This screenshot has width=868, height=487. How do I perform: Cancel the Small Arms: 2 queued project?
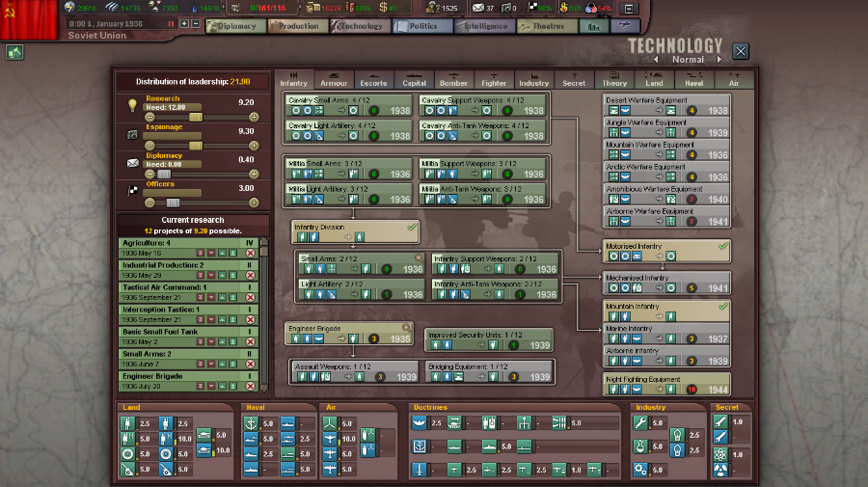click(x=250, y=364)
